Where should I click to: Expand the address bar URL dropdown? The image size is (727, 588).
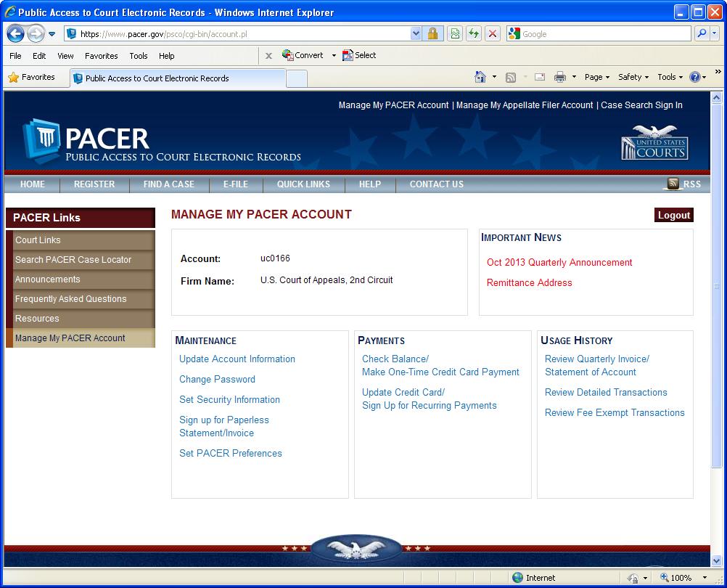(x=416, y=33)
